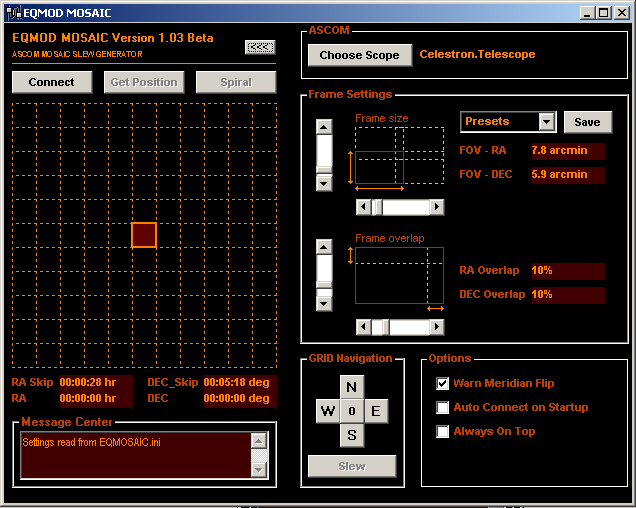The width and height of the screenshot is (636, 508).
Task: Move grid North with N button
Action: (352, 387)
